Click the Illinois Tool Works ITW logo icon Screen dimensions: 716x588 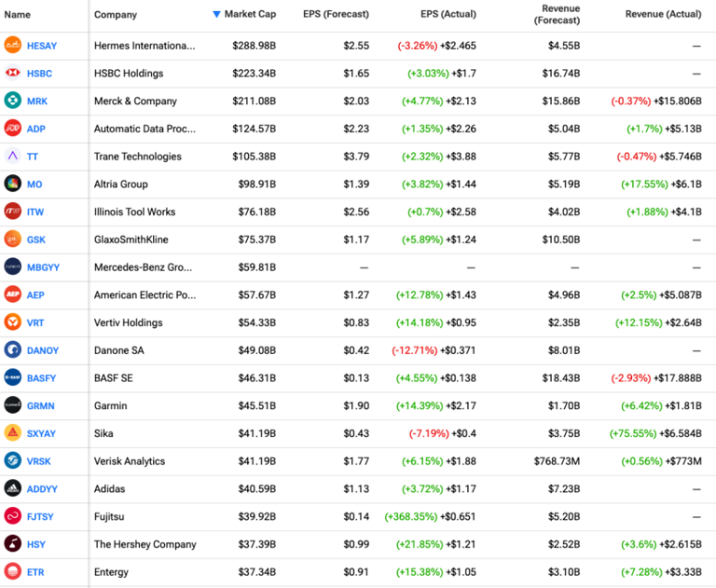13,212
